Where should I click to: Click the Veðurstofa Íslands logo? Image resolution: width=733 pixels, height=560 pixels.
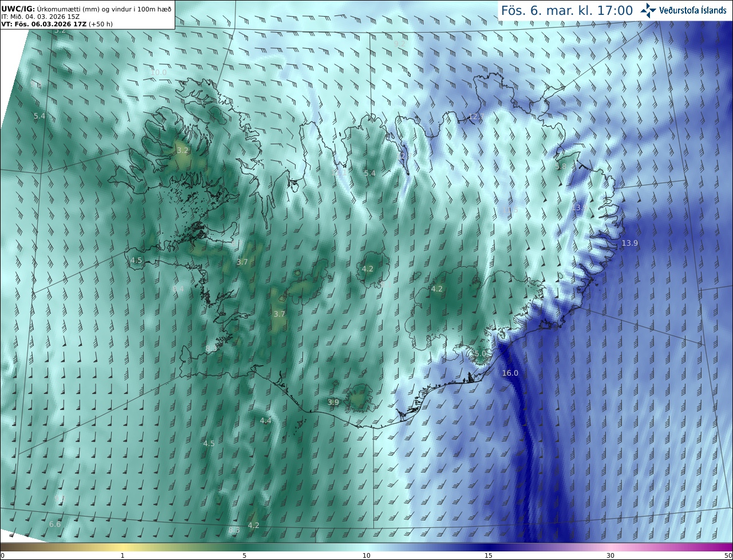pyautogui.click(x=683, y=10)
